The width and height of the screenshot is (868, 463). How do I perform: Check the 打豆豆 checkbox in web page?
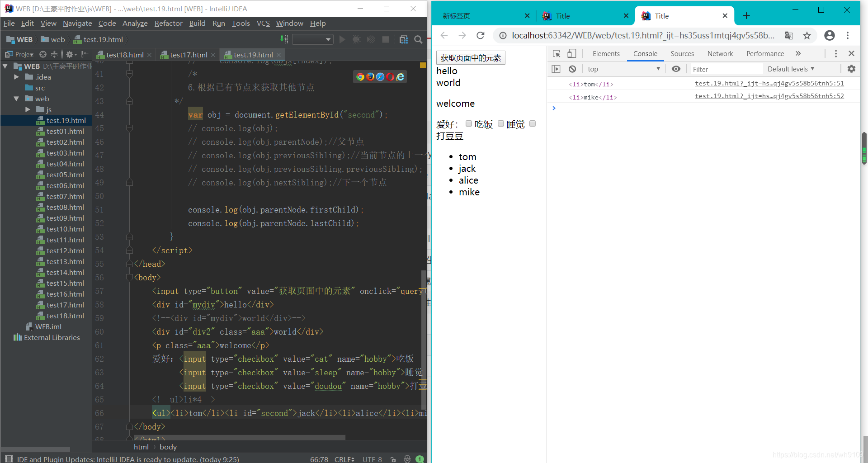coord(533,123)
